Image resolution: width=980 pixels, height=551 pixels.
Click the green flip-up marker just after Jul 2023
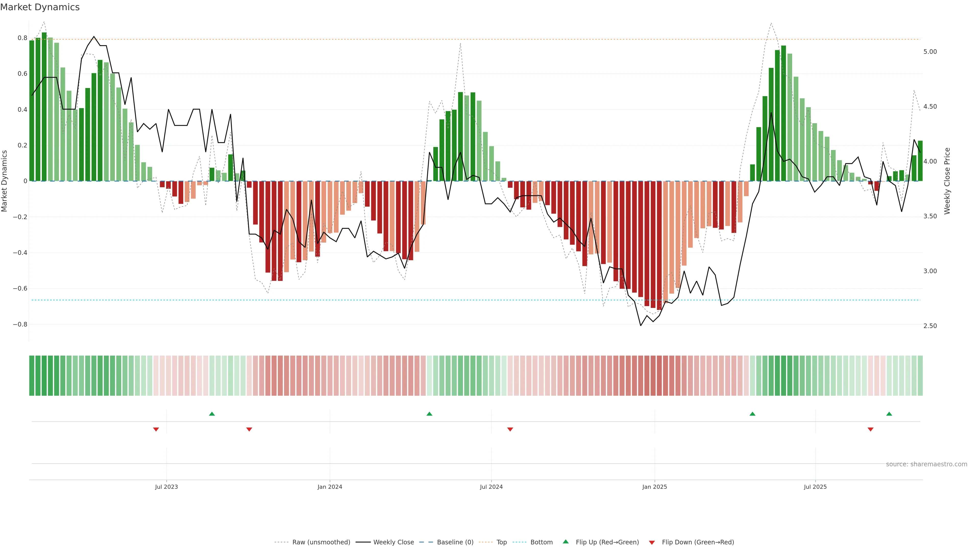tap(212, 414)
